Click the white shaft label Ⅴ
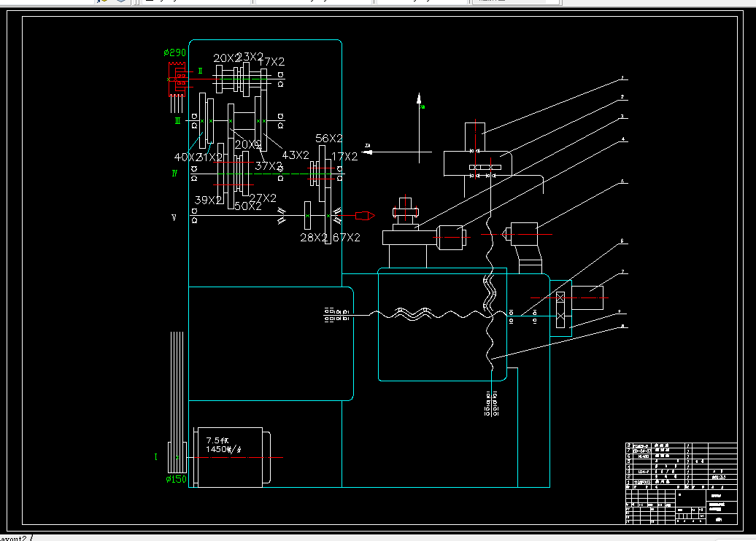 click(174, 218)
